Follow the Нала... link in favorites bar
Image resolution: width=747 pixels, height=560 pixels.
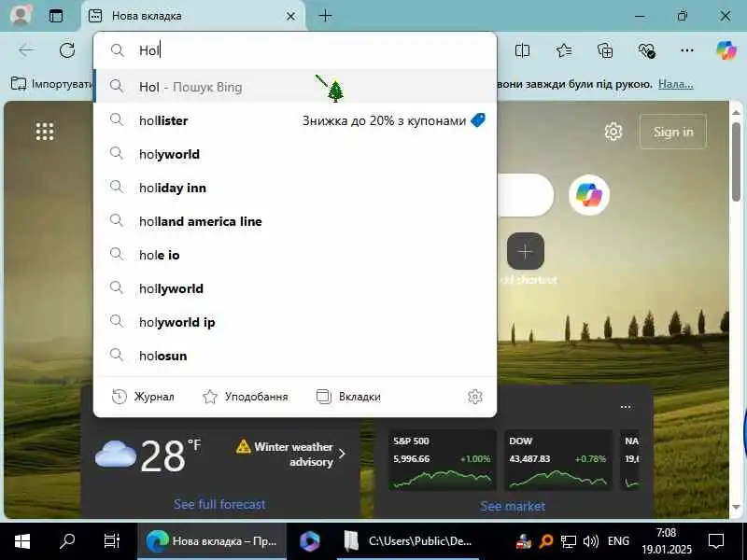[675, 84]
